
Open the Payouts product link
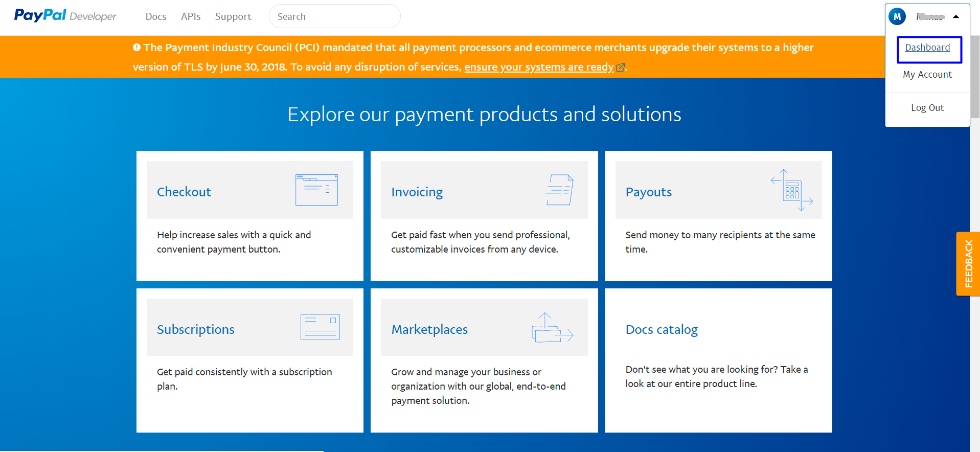click(649, 192)
